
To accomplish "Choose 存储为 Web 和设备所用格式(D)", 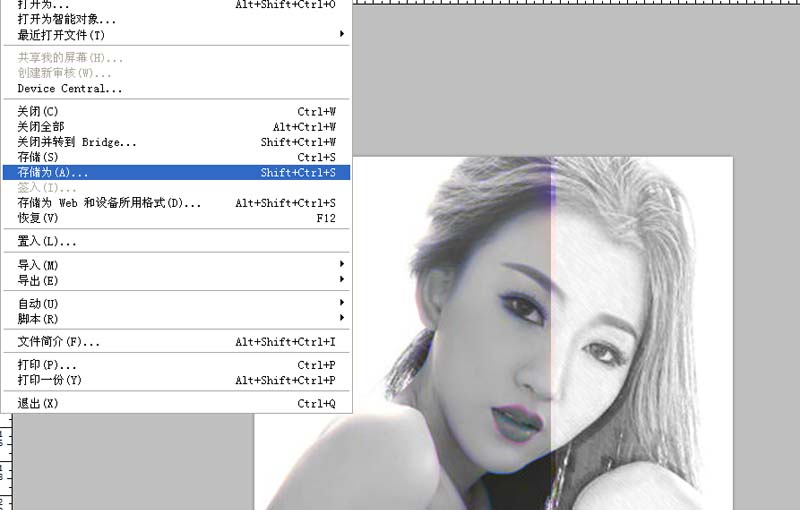I will point(109,203).
